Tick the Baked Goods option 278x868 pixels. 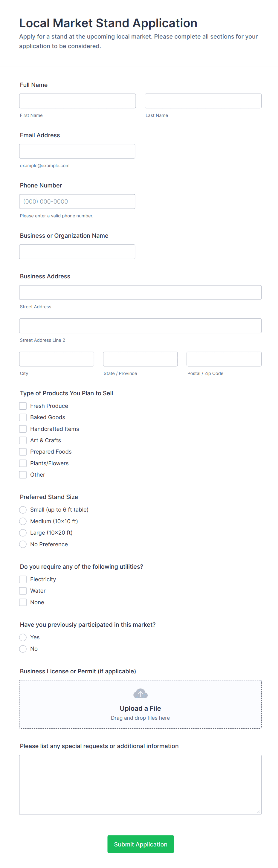[23, 417]
